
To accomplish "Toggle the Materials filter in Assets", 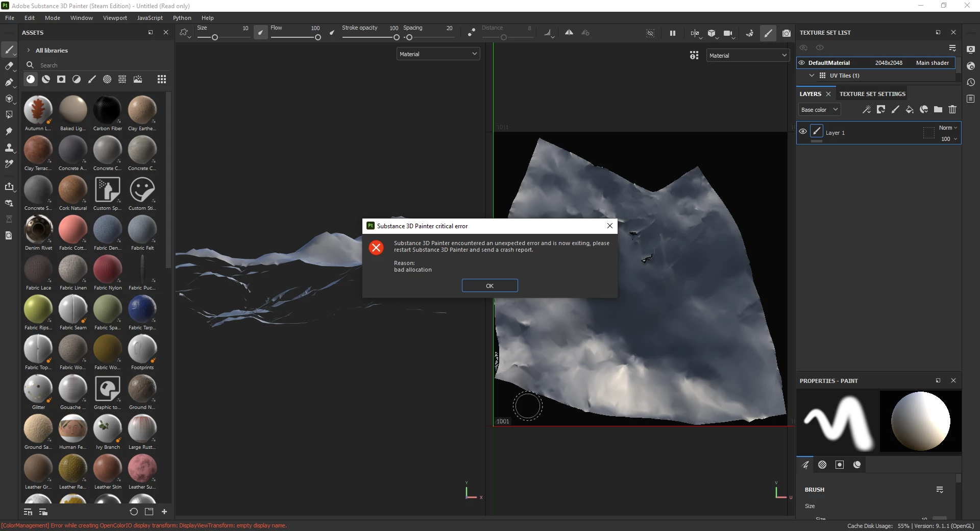I will (31, 79).
